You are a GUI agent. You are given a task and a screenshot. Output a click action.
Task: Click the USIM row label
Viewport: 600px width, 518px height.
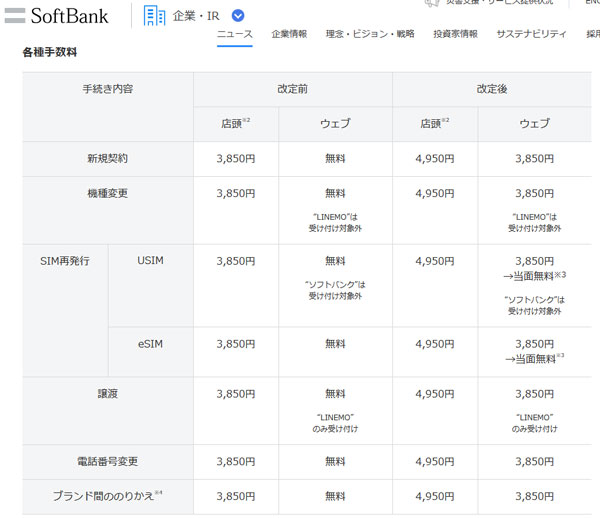coord(150,261)
